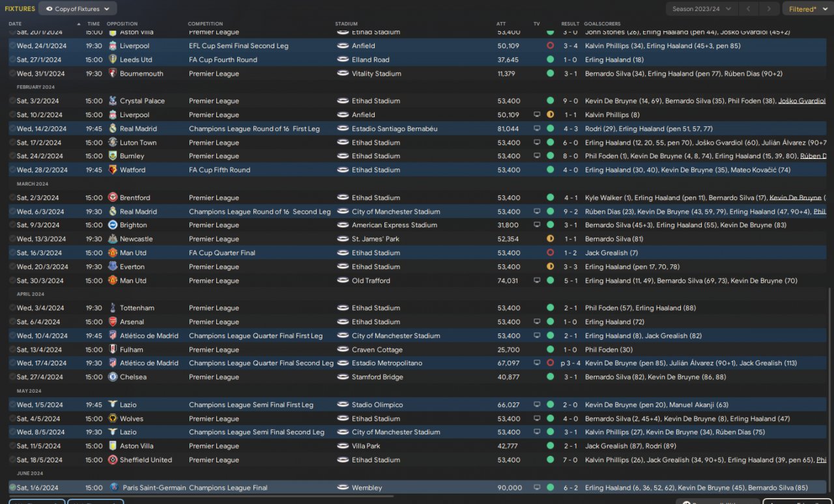This screenshot has width=834, height=504.
Task: Go to the previous season arrow
Action: tap(749, 9)
